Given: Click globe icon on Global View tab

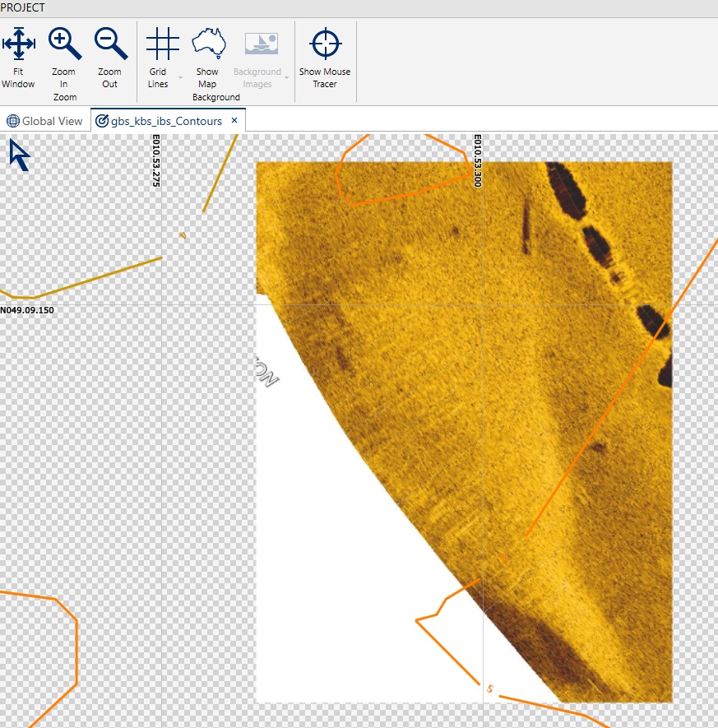Looking at the screenshot, I should click(12, 121).
